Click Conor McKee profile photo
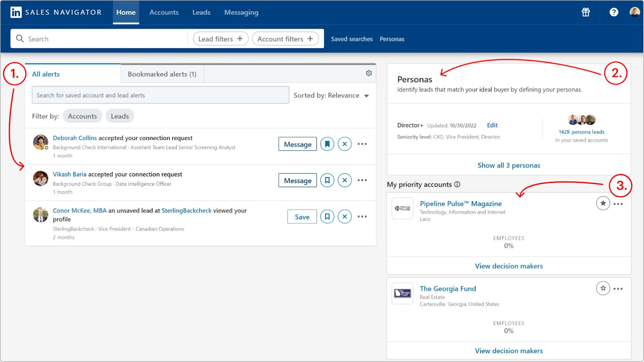The height and width of the screenshot is (362, 644). [41, 215]
